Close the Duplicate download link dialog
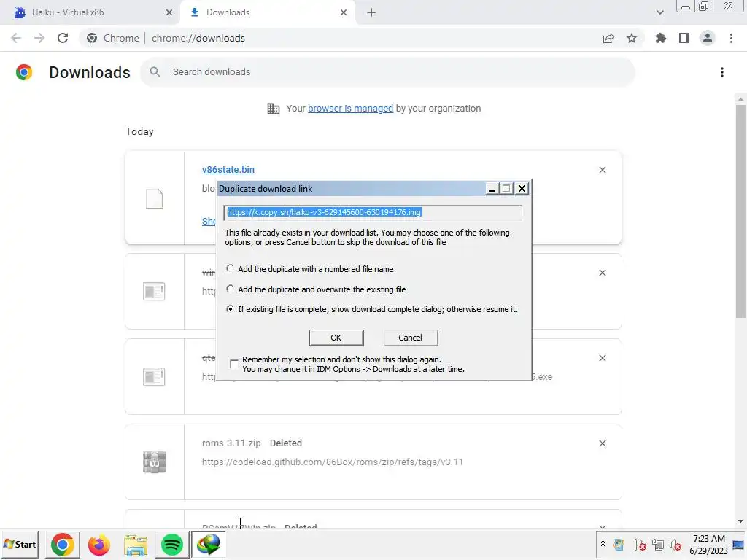The image size is (747, 560). coord(522,189)
